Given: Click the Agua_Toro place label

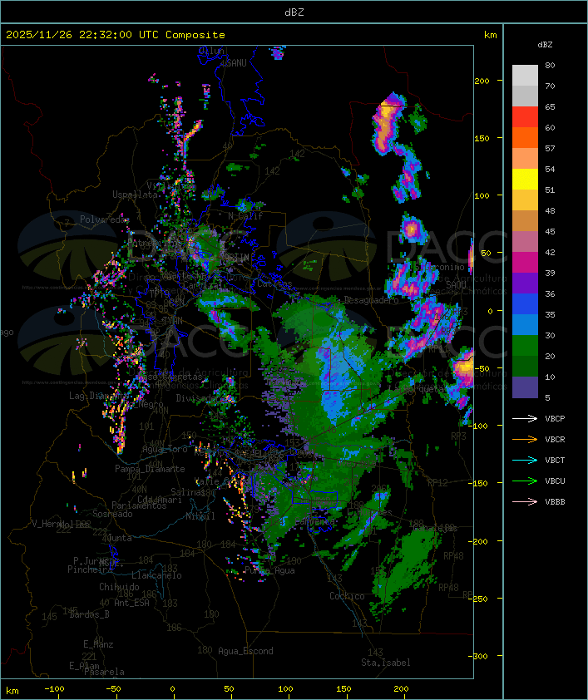Looking at the screenshot, I should (165, 449).
